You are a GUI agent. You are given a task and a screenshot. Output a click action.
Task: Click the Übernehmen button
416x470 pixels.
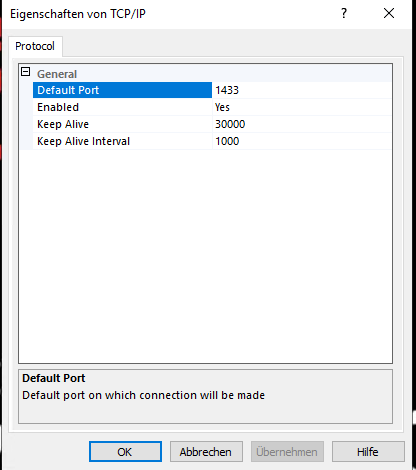pyautogui.click(x=287, y=452)
